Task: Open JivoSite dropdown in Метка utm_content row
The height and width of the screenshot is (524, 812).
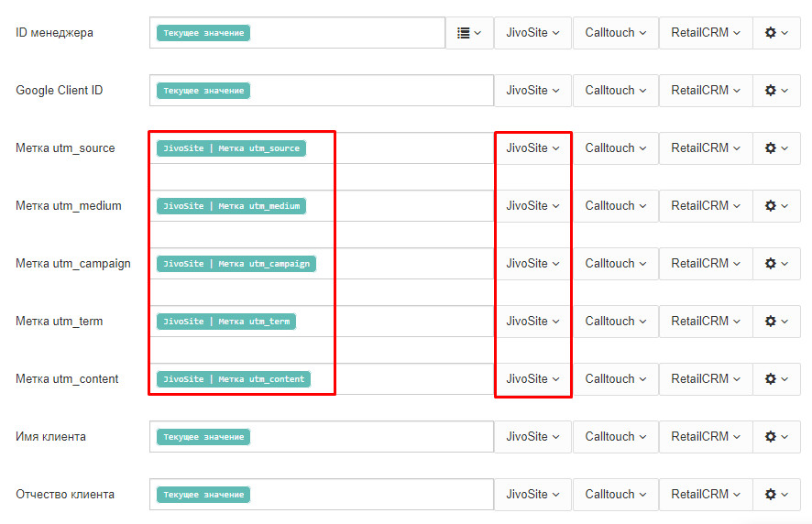Action: [x=532, y=379]
